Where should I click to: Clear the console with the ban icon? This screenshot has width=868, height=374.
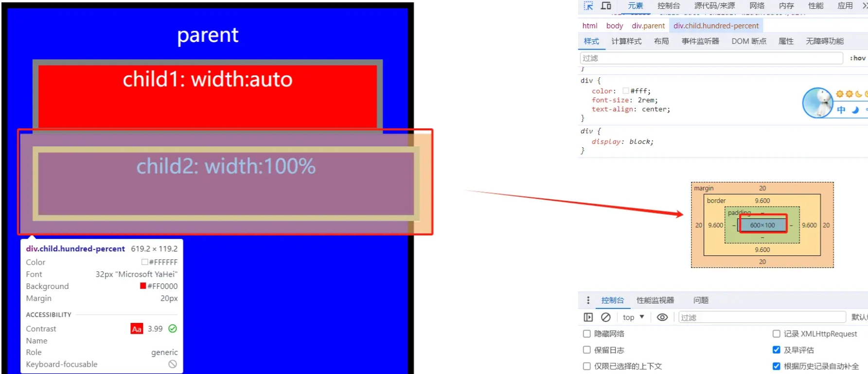pos(605,317)
